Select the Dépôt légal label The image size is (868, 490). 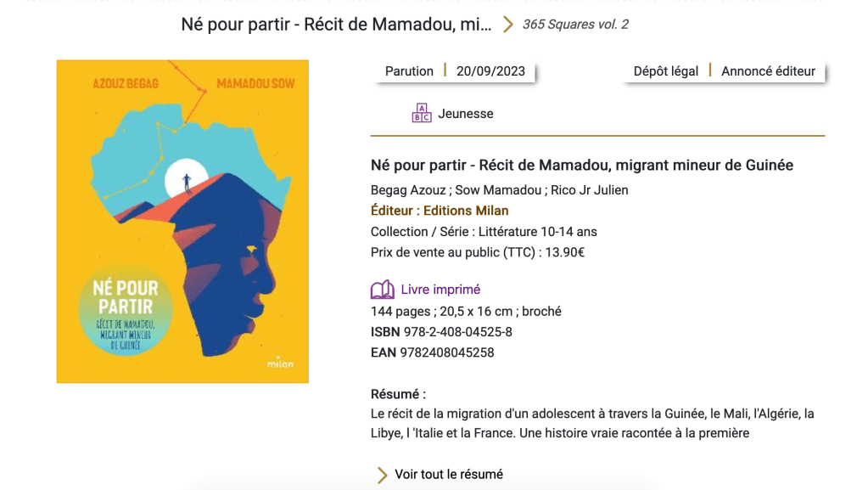pyautogui.click(x=666, y=71)
